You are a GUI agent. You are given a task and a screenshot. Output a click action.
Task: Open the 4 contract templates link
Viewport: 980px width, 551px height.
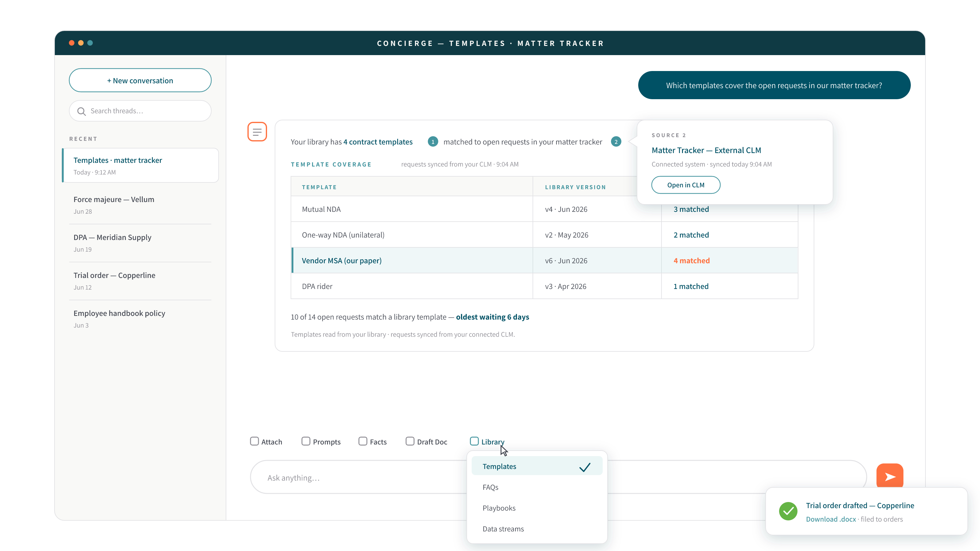378,142
